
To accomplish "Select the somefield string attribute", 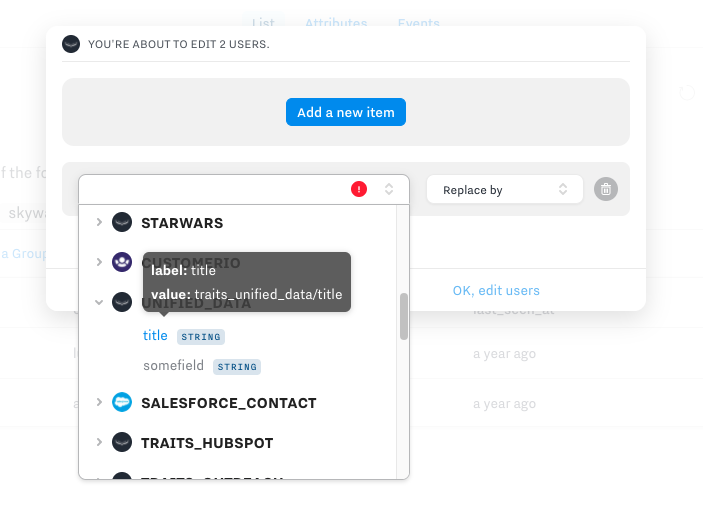I will [173, 365].
